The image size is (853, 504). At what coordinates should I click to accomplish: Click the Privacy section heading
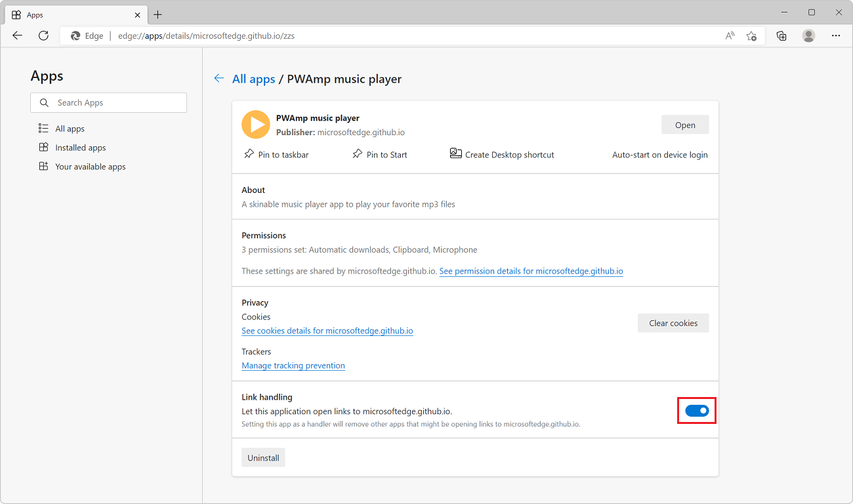pos(255,303)
